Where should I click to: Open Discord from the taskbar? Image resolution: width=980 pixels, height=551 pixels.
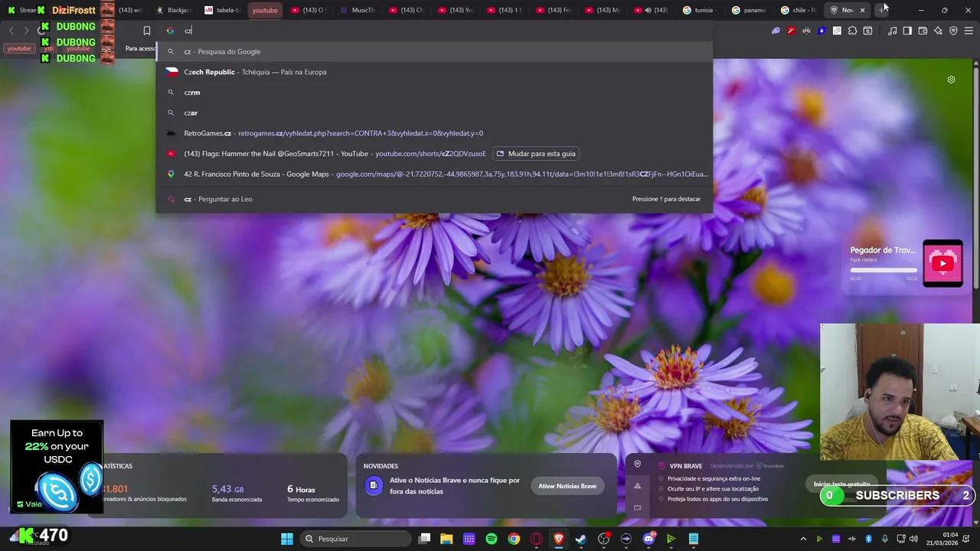click(648, 539)
